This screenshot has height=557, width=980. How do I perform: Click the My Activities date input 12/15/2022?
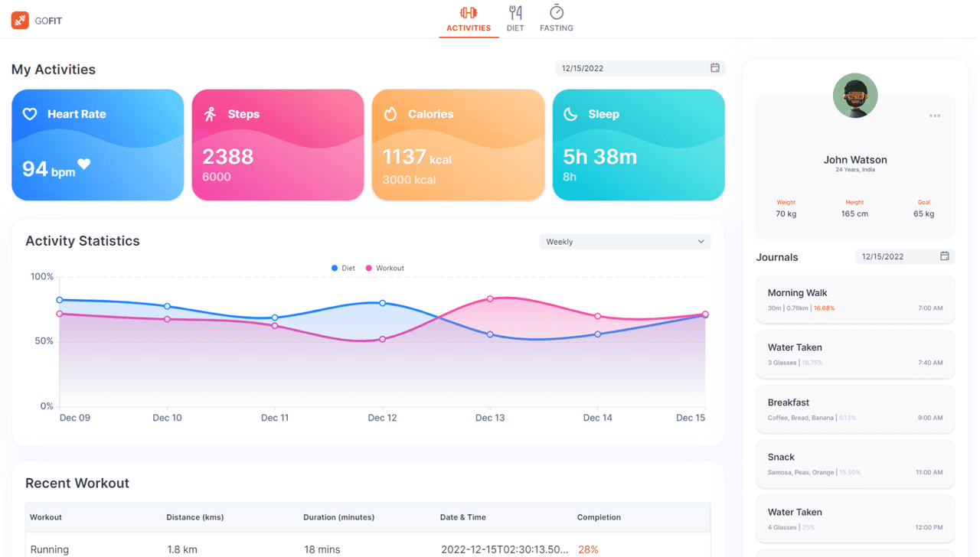click(x=640, y=68)
